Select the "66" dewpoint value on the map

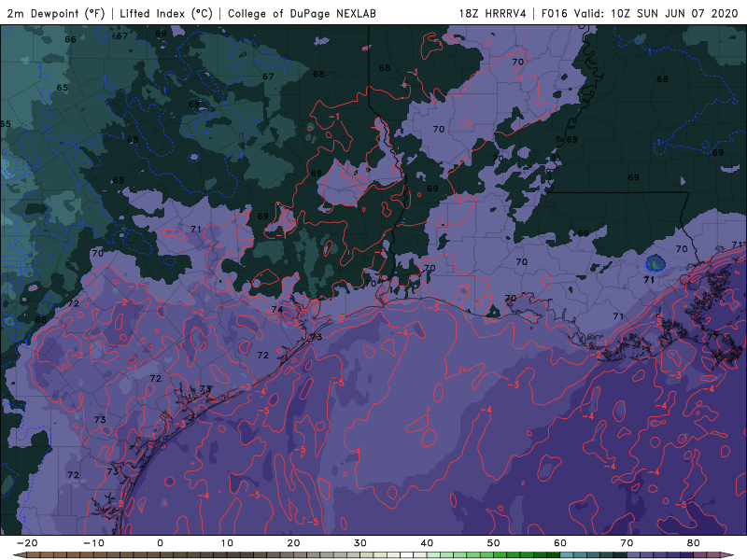pos(70,39)
